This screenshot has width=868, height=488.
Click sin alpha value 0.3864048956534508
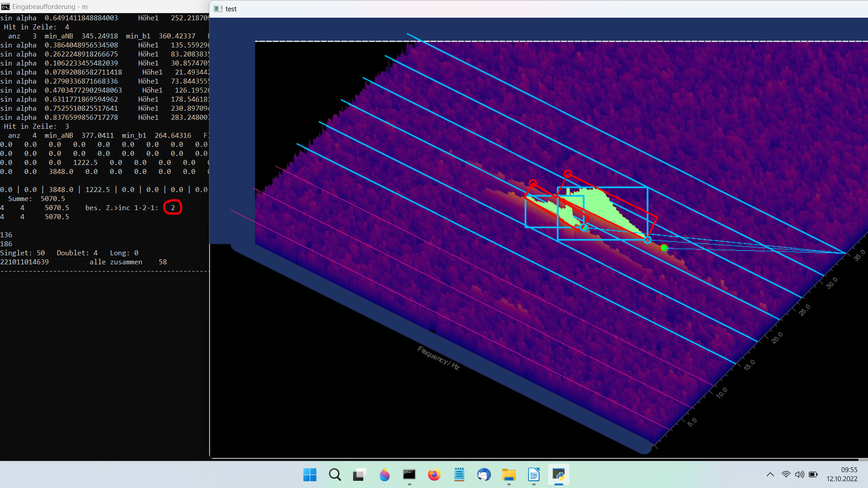[x=81, y=45]
